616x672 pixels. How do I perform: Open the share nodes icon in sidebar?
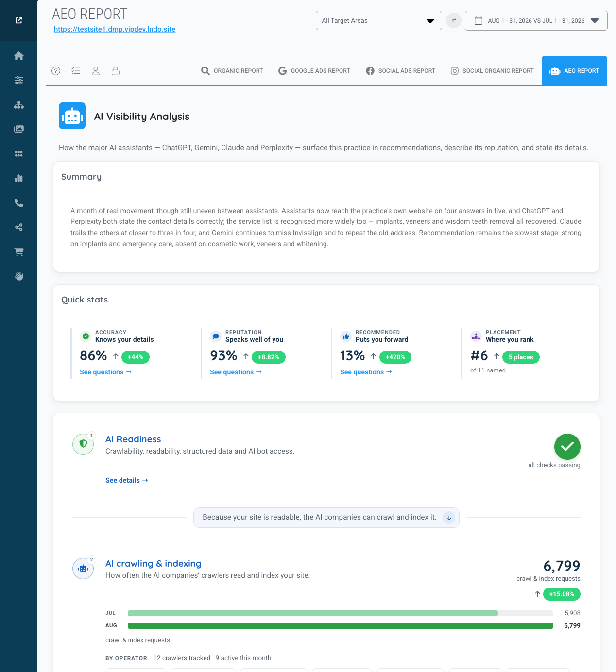coord(19,227)
